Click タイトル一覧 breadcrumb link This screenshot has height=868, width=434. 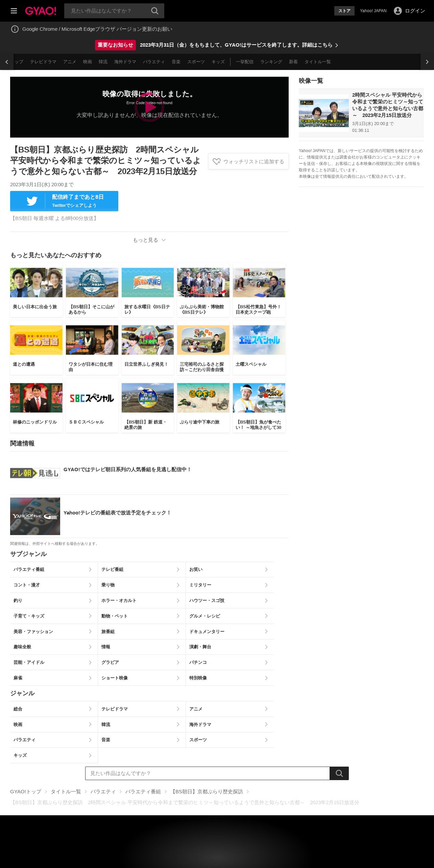click(x=66, y=792)
